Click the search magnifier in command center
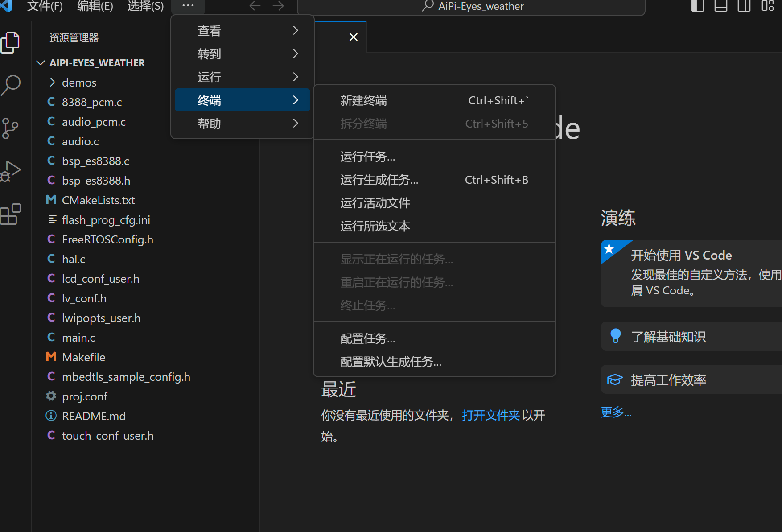This screenshot has height=532, width=782. tap(428, 6)
